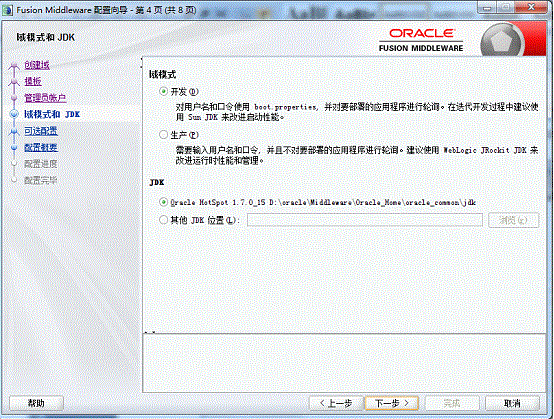Click the Oracle Fusion Middleware logo

421,40
